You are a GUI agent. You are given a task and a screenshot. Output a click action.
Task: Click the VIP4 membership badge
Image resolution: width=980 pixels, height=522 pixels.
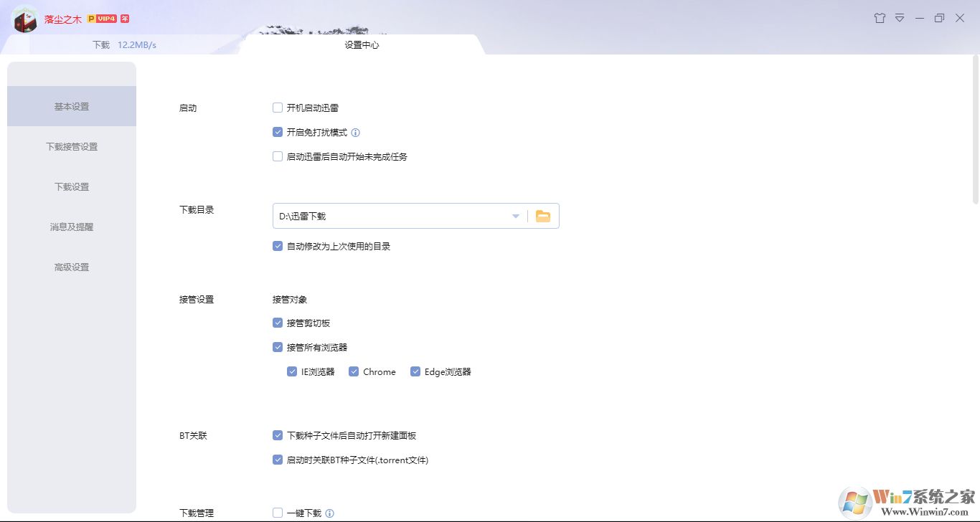[x=106, y=18]
